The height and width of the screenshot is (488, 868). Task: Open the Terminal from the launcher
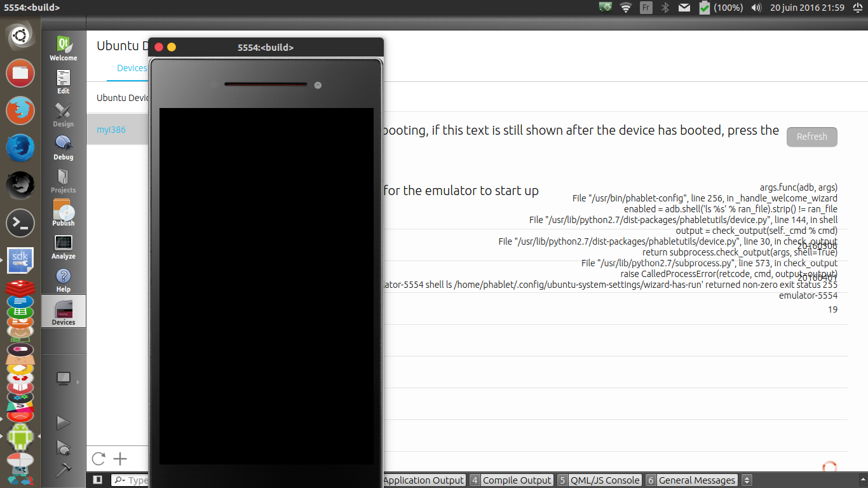point(20,223)
